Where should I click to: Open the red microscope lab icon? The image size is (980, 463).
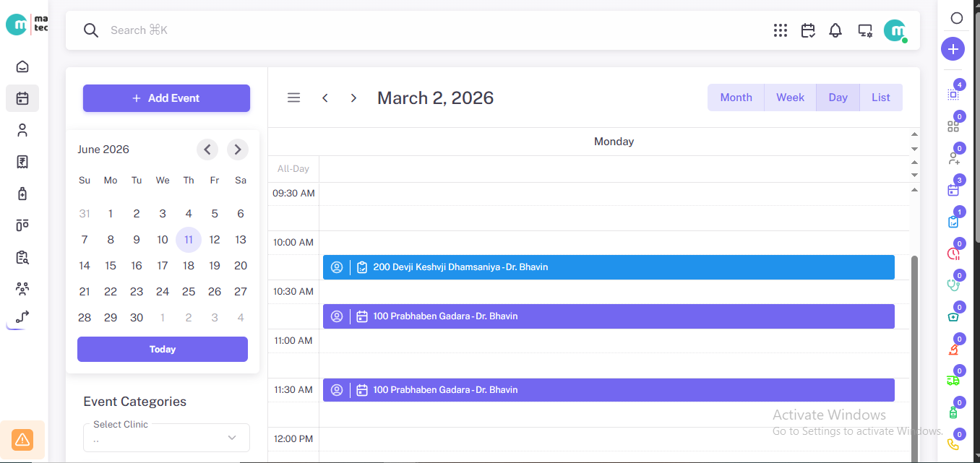point(953,349)
